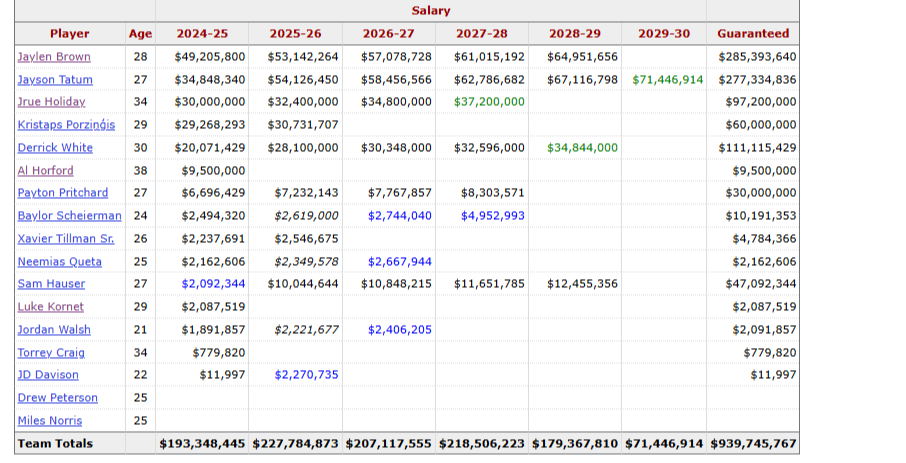Select Scheierman's italic $2,619,000 salary
Screen dimensions: 906x463
[306, 216]
